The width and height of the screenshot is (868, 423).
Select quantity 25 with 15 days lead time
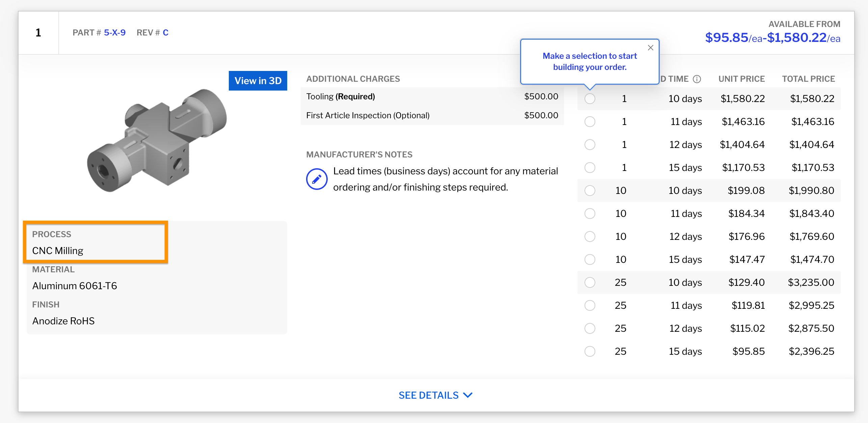click(x=590, y=351)
